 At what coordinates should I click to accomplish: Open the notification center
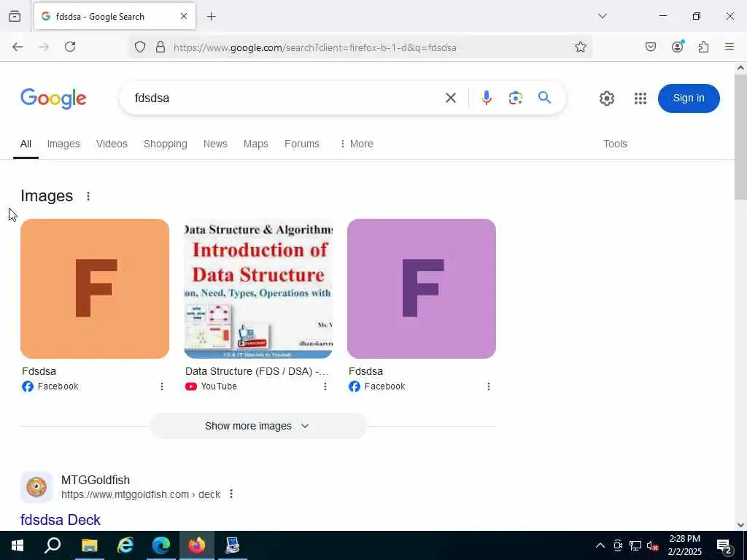click(724, 545)
